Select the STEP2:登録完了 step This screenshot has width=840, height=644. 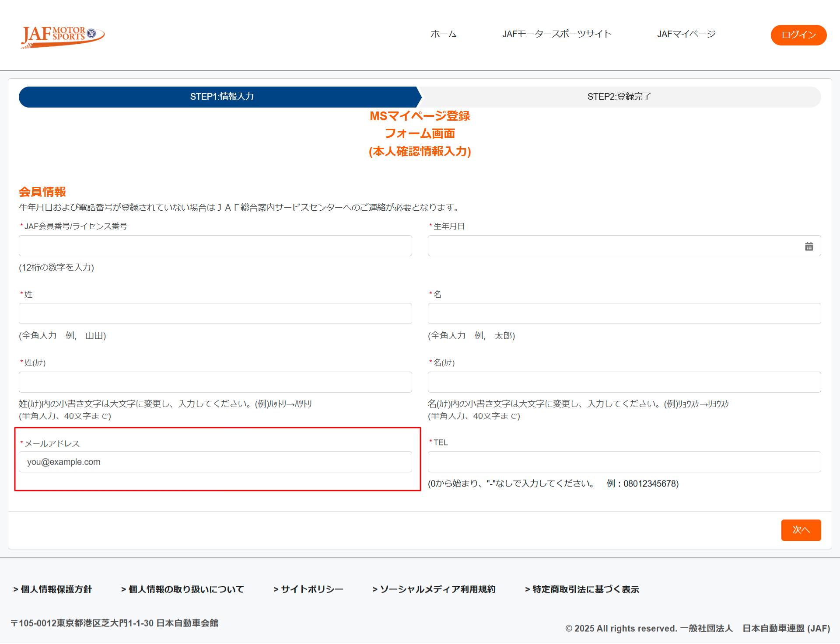[619, 97]
